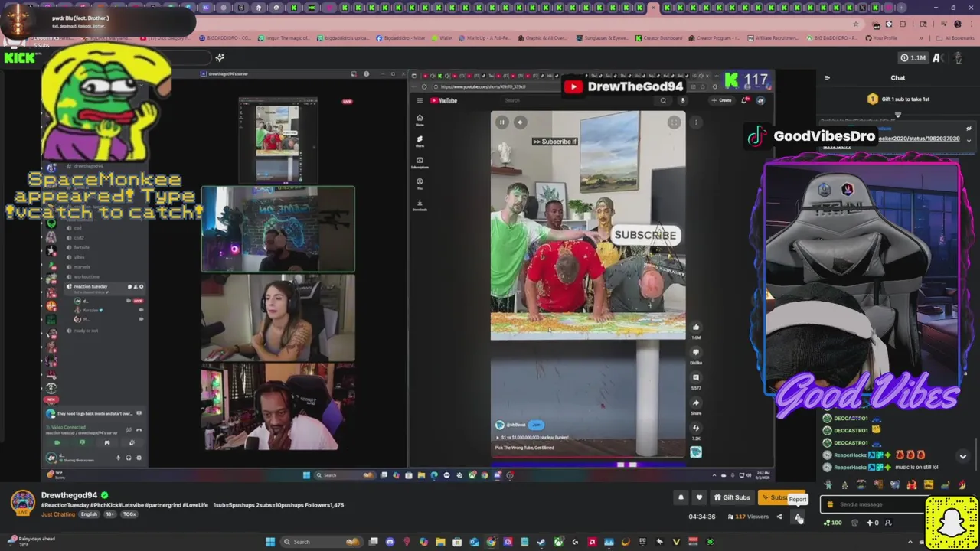The height and width of the screenshot is (551, 980).
Task: Click the Epic Games icon on taskbar
Action: tap(642, 542)
